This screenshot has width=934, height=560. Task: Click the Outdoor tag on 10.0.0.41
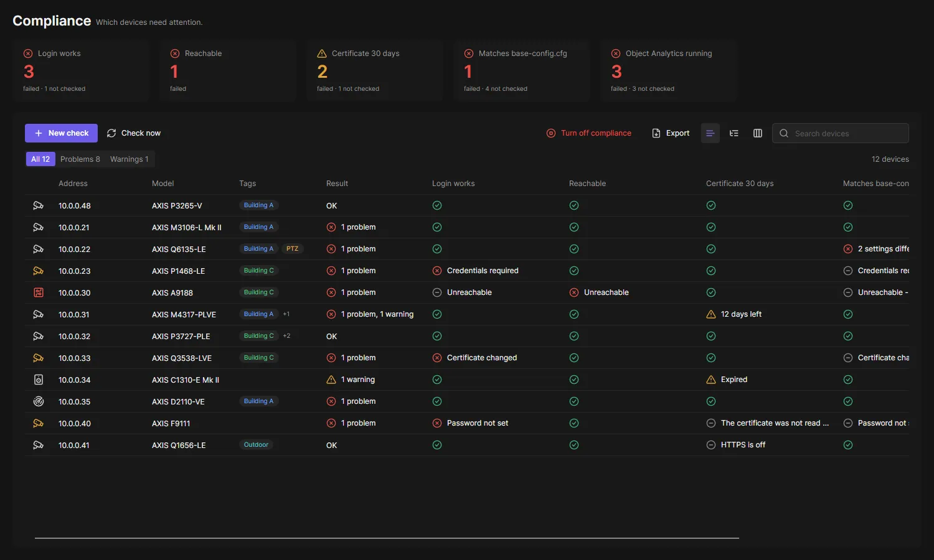click(256, 445)
